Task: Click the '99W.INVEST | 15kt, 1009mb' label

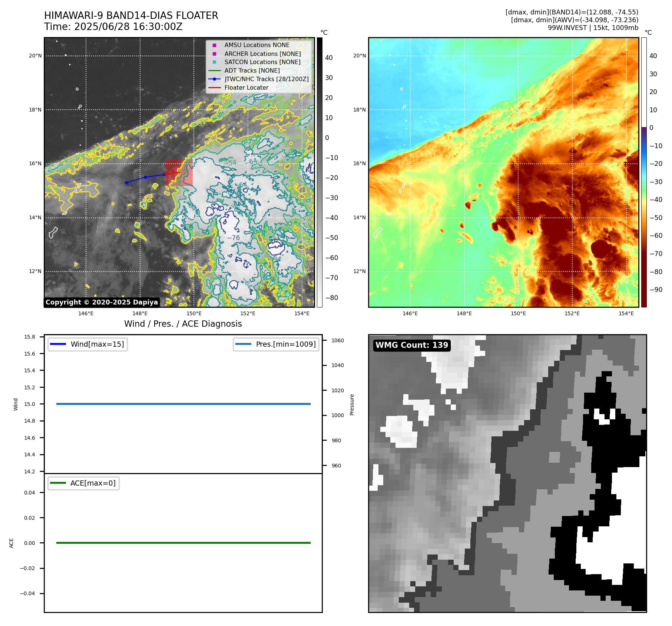Action: (593, 28)
